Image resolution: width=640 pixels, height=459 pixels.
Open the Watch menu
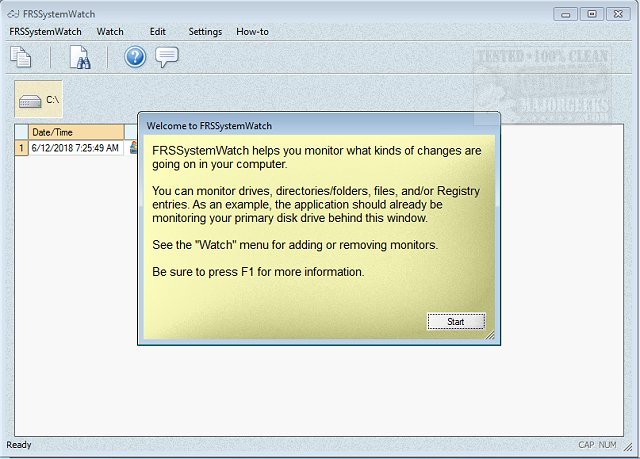(110, 32)
